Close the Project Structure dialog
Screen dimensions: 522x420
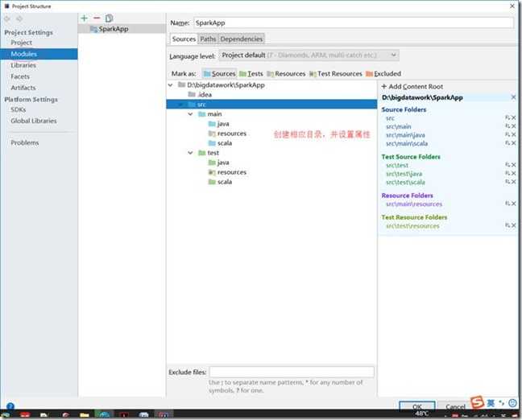point(512,6)
